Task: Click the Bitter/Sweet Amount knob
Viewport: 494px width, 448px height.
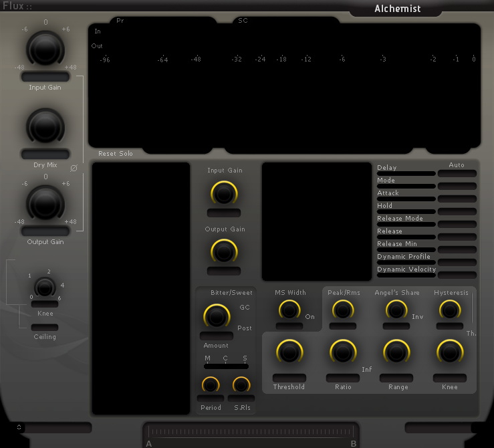Action: (217, 317)
